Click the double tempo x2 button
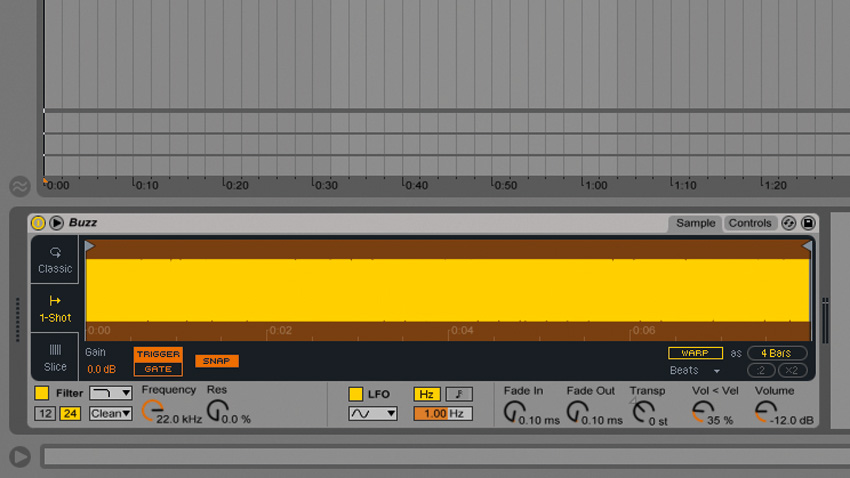Screen dimensions: 850x478 click(x=792, y=371)
